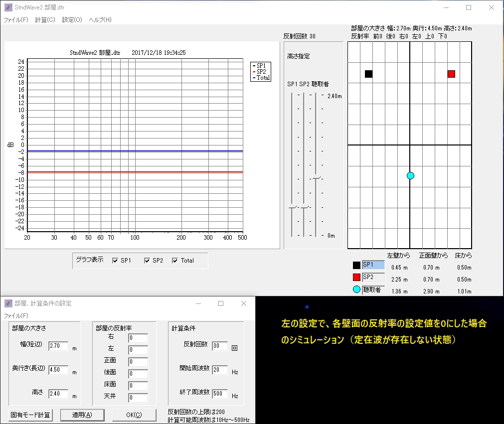Click the black SP1 color swatch in legend
504x424 pixels.
[x=356, y=265]
